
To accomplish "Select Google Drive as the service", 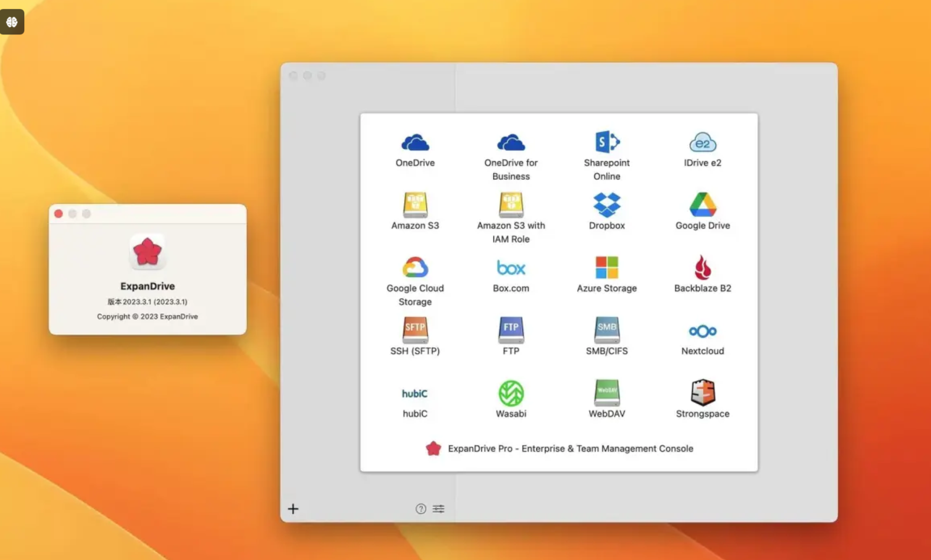I will point(702,205).
